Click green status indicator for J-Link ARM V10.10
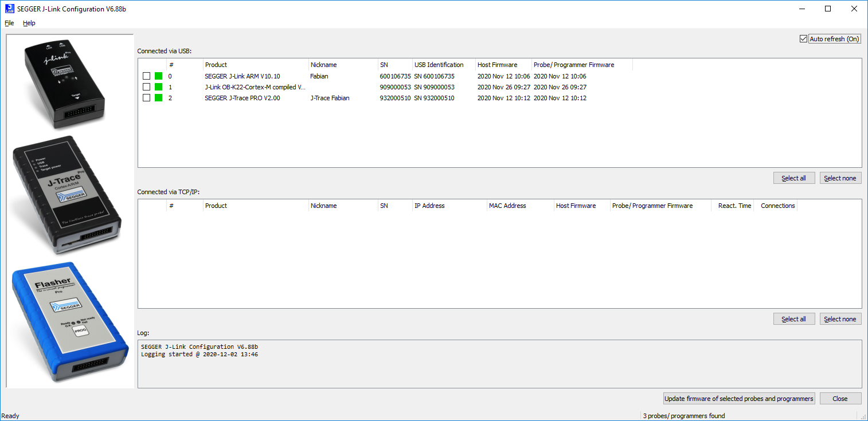 click(159, 76)
